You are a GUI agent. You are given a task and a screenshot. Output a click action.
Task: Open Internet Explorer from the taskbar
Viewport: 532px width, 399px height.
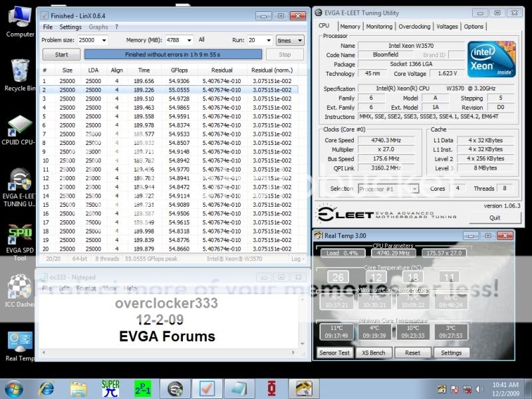click(47, 388)
